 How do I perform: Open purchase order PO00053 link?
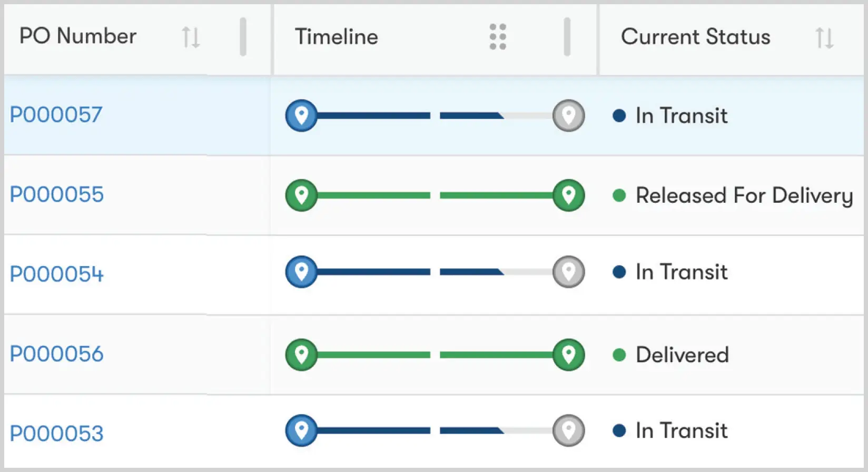coord(56,434)
